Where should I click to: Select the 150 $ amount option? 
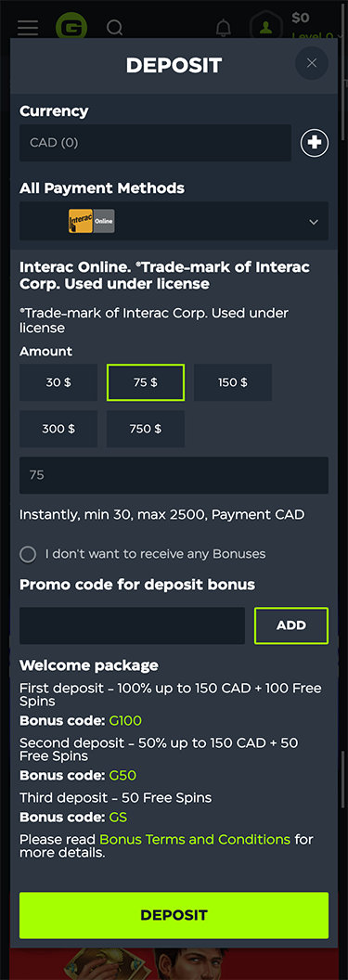232,382
